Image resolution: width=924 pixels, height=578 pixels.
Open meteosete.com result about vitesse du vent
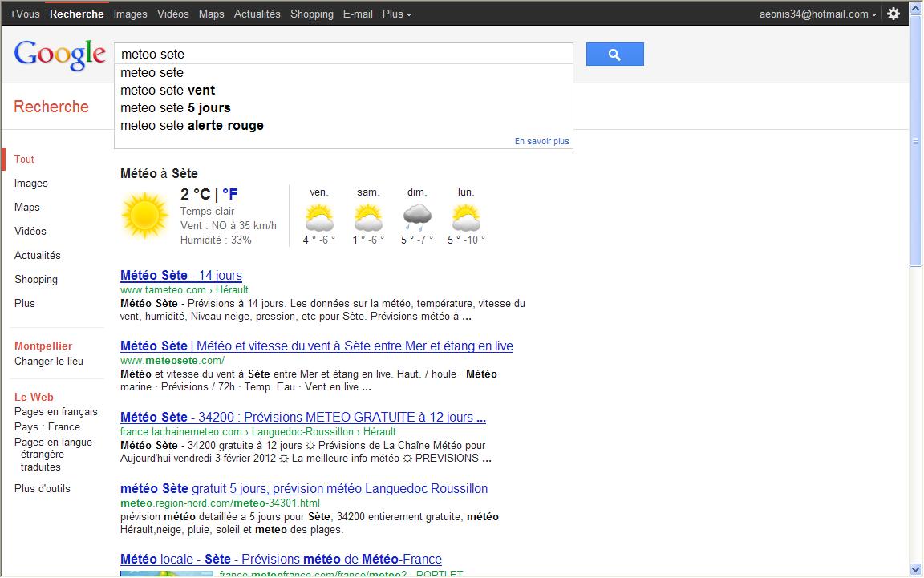click(317, 346)
